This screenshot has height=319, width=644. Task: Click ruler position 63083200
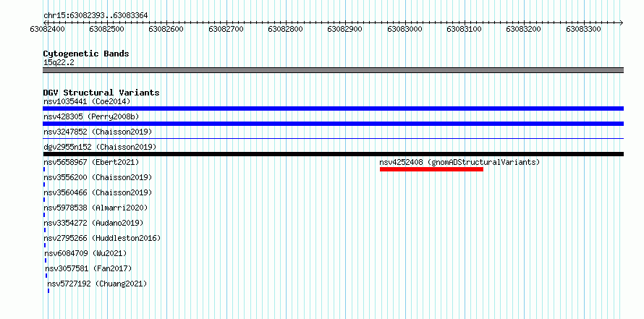coord(524,29)
